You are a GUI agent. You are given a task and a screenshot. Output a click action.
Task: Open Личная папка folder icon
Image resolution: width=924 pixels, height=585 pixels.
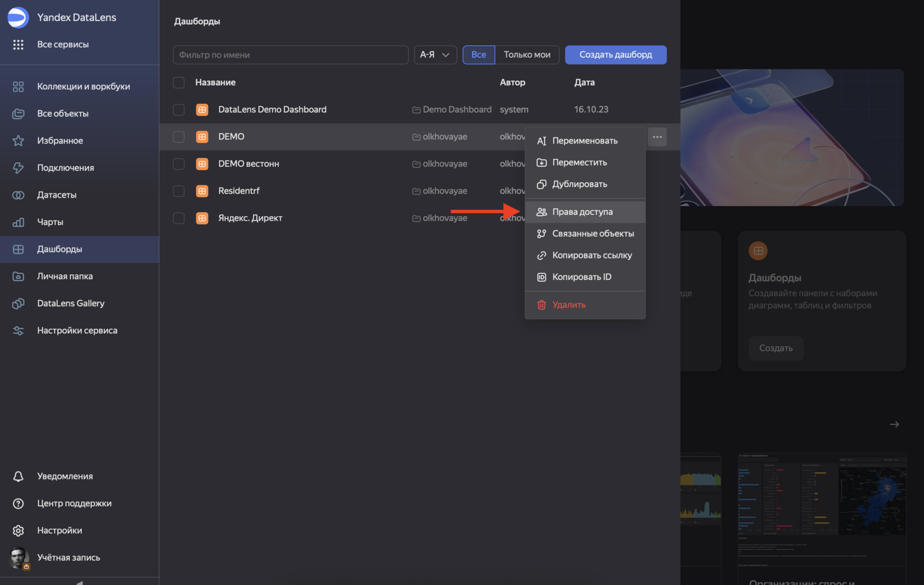[18, 277]
